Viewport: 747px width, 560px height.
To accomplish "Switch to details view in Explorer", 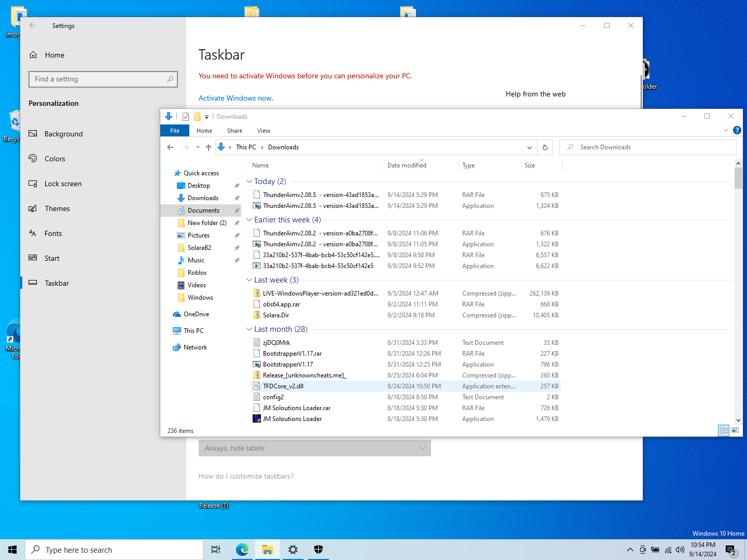I will (724, 430).
